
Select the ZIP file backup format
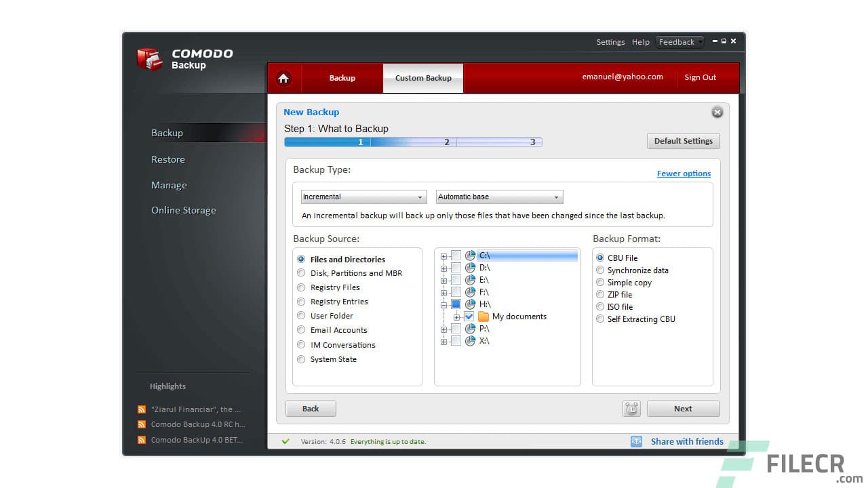click(x=600, y=294)
